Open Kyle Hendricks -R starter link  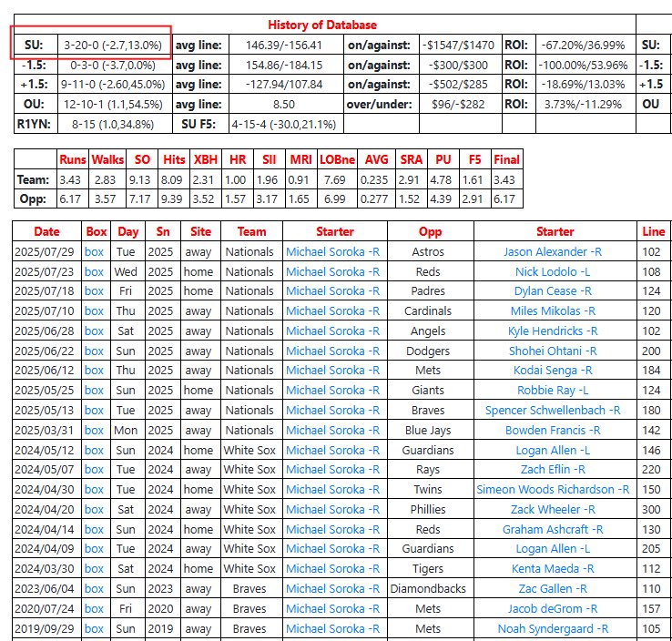[x=553, y=331]
